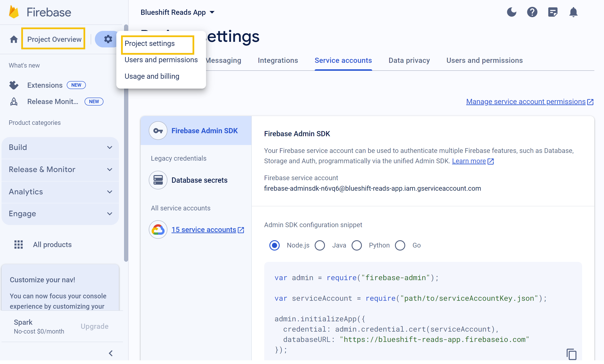Choose Users and permissions in the gear menu
The height and width of the screenshot is (364, 604).
[161, 60]
